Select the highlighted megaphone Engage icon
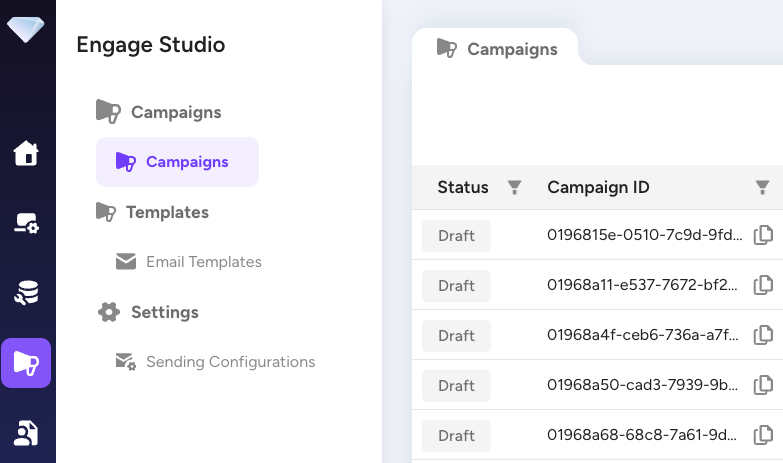Screen dimensions: 783x463 coord(26,363)
